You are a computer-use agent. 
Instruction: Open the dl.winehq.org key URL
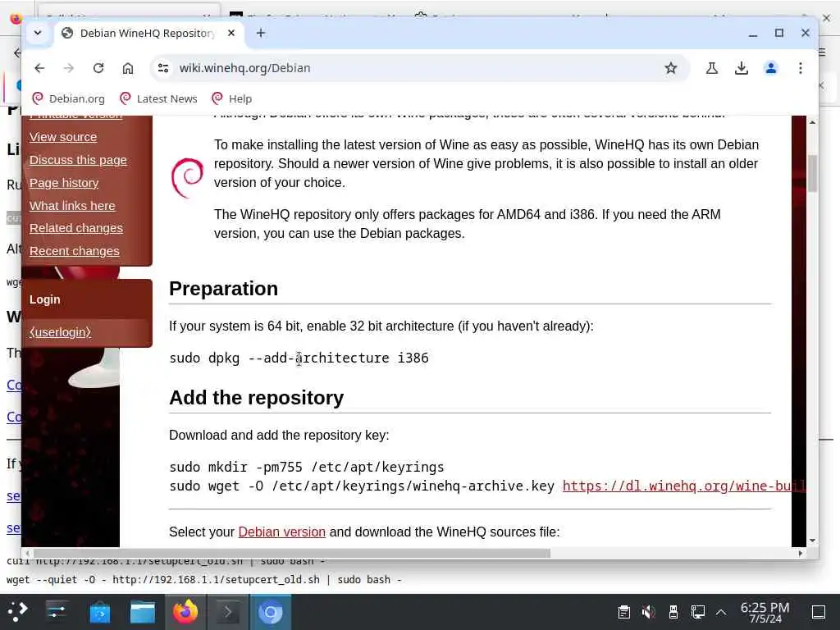683,486
